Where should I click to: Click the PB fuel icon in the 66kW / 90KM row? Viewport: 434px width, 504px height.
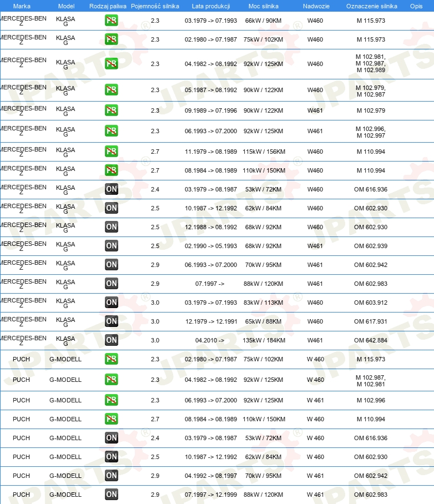tap(111, 21)
